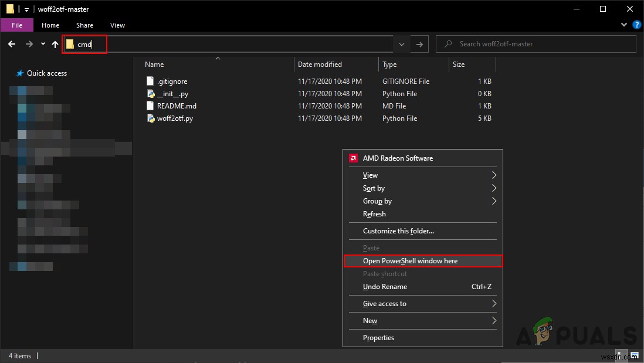Expand the address bar history dropdown
The height and width of the screenshot is (363, 644).
coord(402,44)
